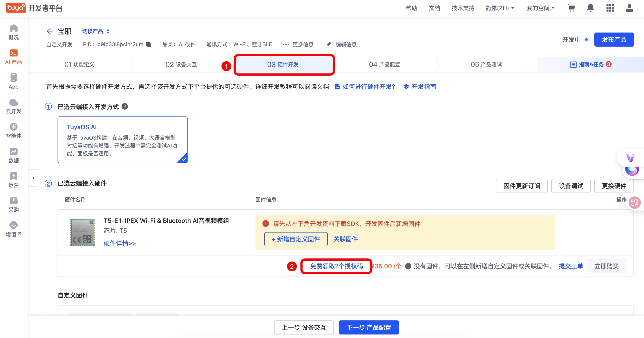Go back with the left arrow icon
This screenshot has width=644, height=338.
click(x=49, y=31)
